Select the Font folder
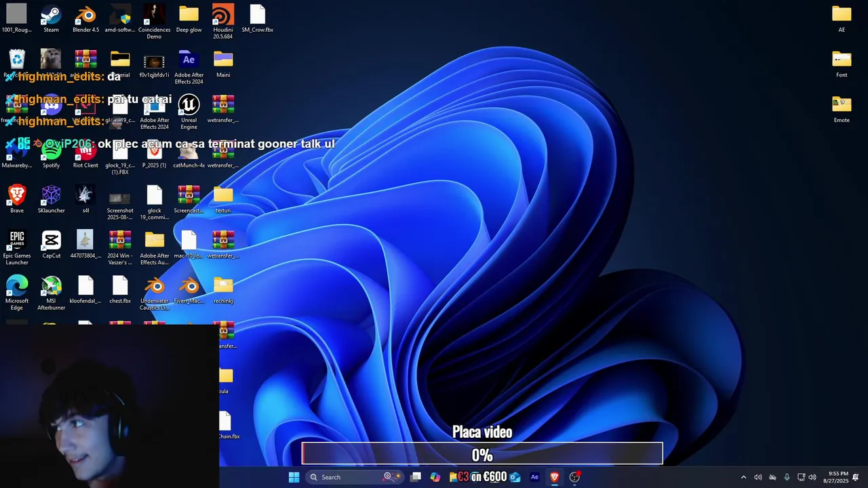This screenshot has height=488, width=868. (x=842, y=64)
